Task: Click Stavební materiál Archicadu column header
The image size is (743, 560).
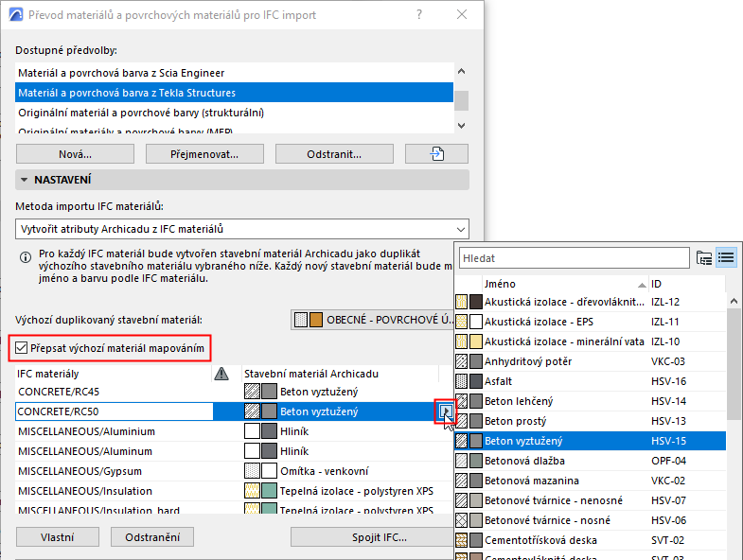Action: [x=340, y=374]
